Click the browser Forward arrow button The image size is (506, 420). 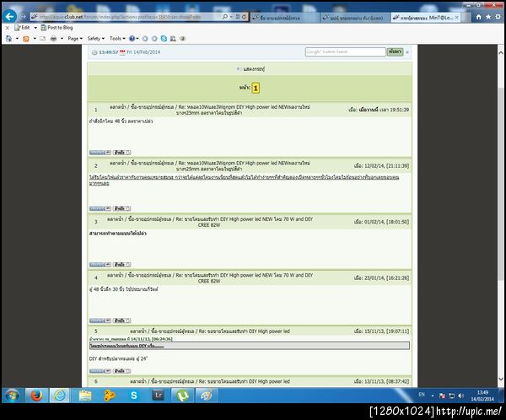coord(24,17)
